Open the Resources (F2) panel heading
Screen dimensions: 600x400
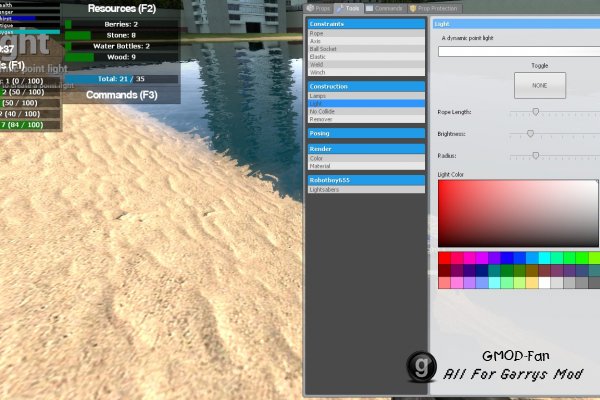pyautogui.click(x=122, y=8)
